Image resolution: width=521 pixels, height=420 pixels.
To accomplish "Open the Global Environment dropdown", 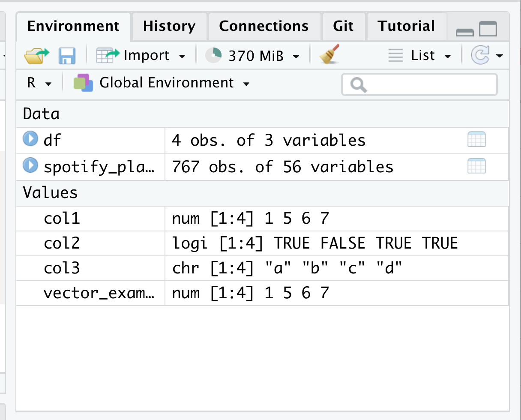I will [163, 83].
